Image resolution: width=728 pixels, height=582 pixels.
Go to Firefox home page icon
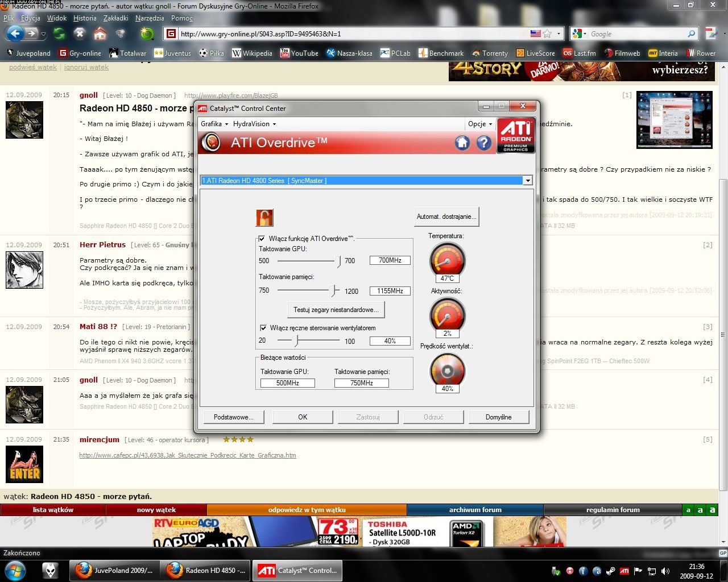[x=100, y=34]
